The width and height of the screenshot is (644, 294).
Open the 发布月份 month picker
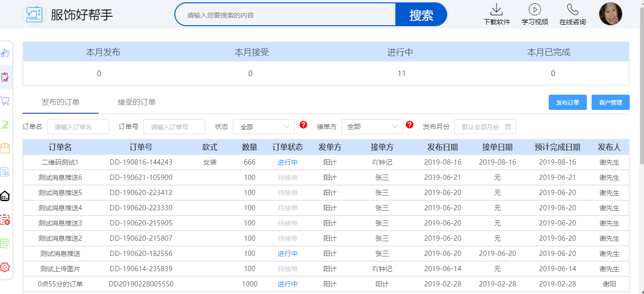pos(485,127)
